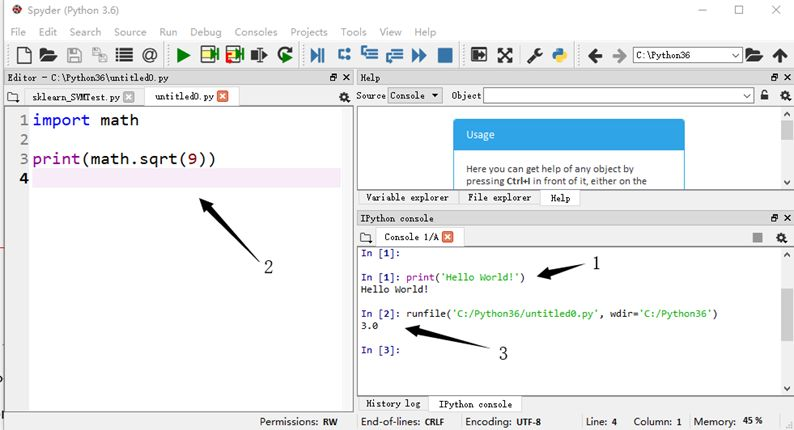Viewport: 794px width, 430px height.
Task: Open the Debug menu
Action: click(206, 32)
